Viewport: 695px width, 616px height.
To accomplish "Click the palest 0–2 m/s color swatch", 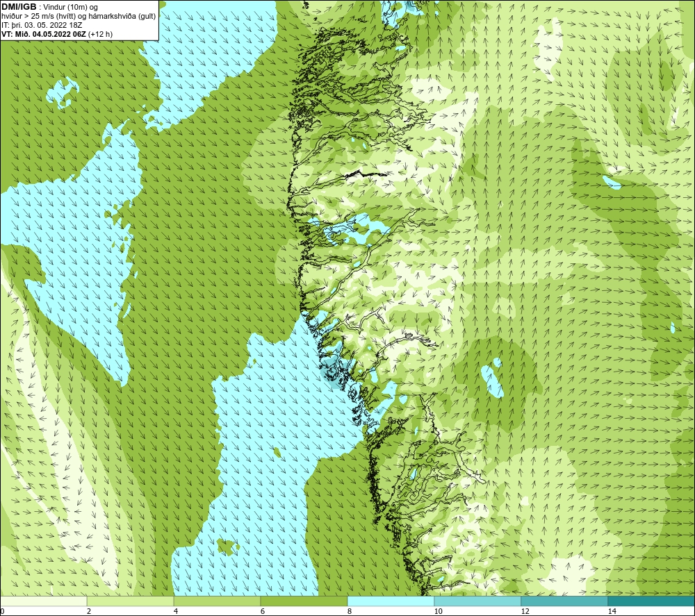I will (x=44, y=601).
